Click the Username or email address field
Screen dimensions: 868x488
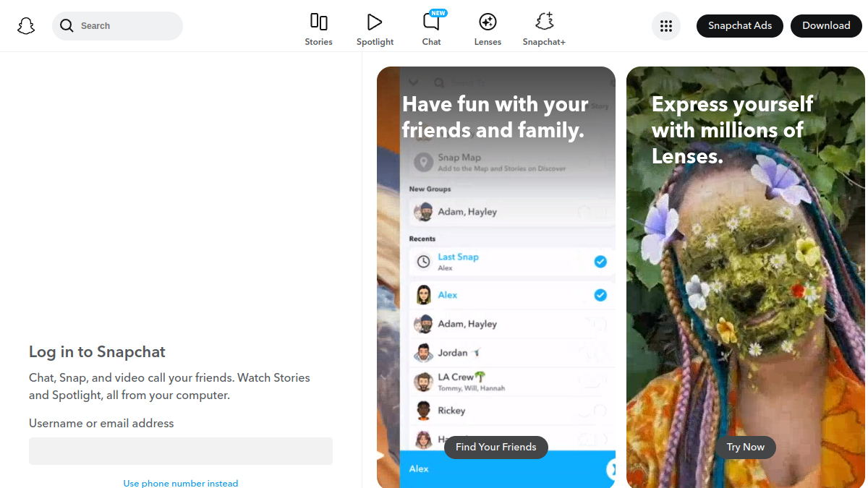[181, 451]
